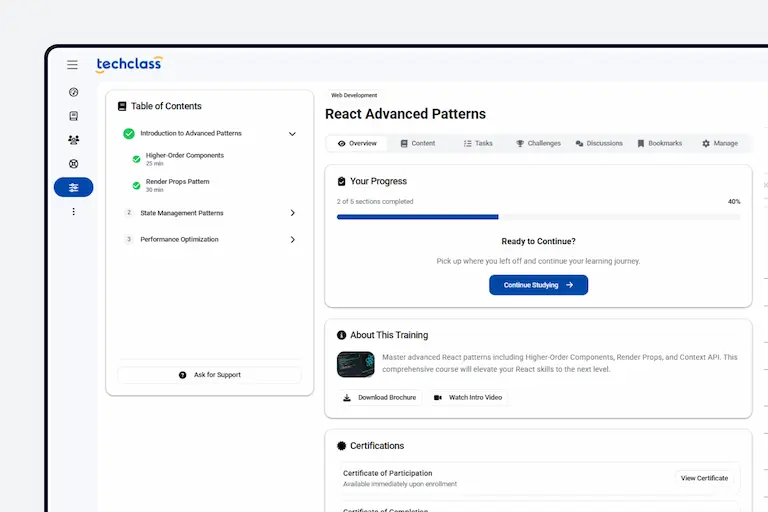Click the Your Progress clipboard icon
Viewport: 768px width, 512px height.
(x=341, y=181)
